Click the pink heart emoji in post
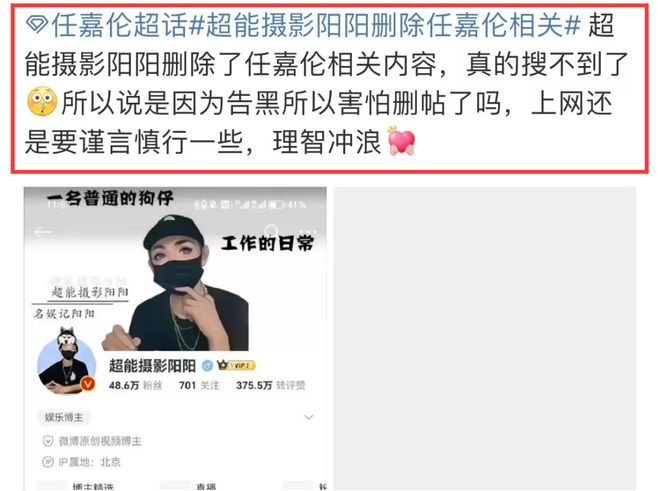Image resolution: width=660 pixels, height=491 pixels. click(402, 141)
